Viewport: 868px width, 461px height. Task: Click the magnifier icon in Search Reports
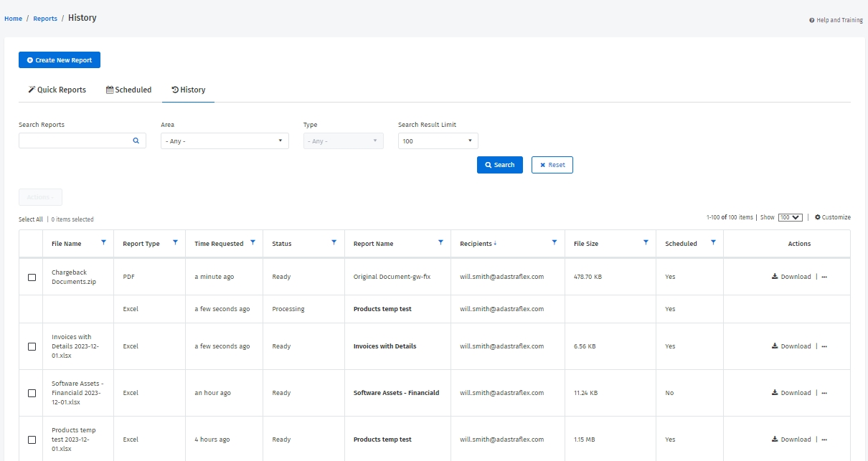136,141
